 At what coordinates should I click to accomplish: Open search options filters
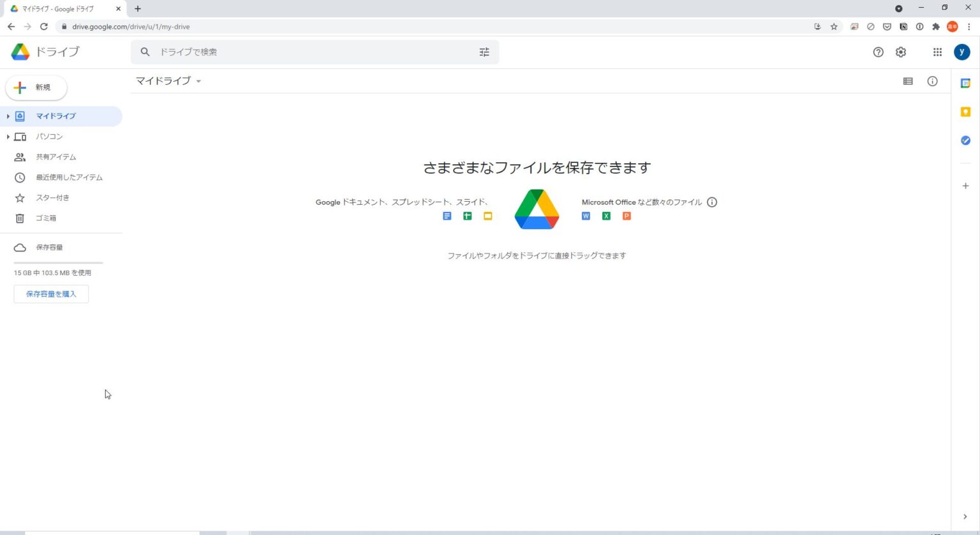click(484, 52)
